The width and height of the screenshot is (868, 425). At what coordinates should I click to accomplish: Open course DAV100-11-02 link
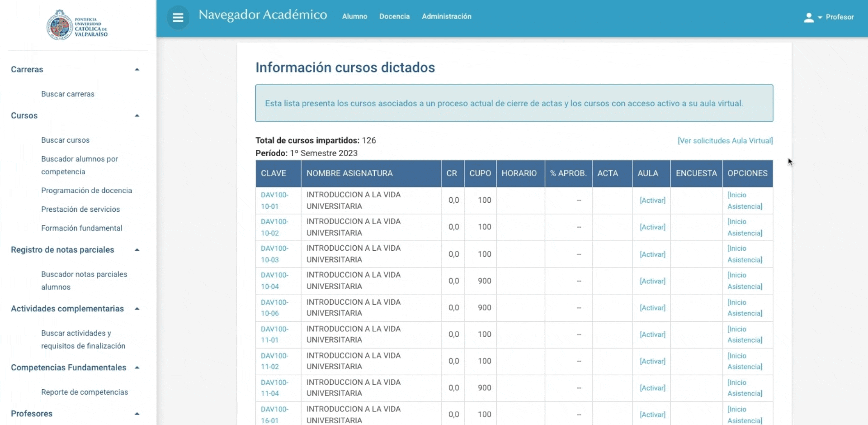[x=274, y=361]
